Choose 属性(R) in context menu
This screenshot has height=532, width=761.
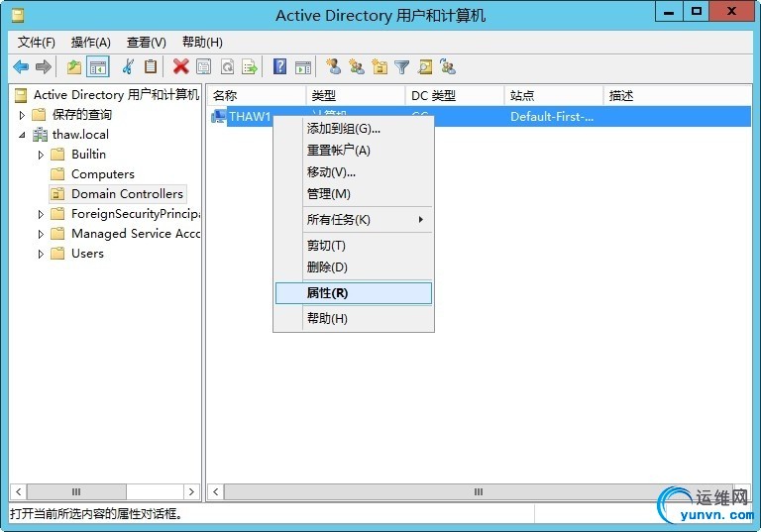tap(354, 293)
